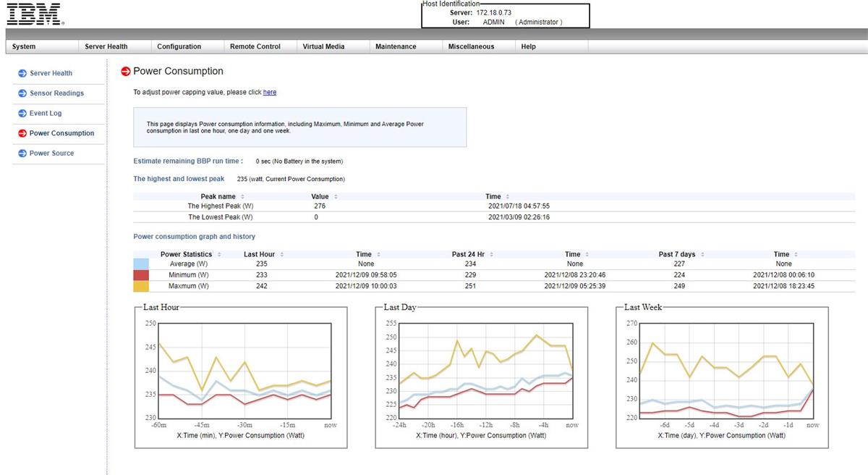Select the Sensor Readings sidebar icon

point(22,93)
